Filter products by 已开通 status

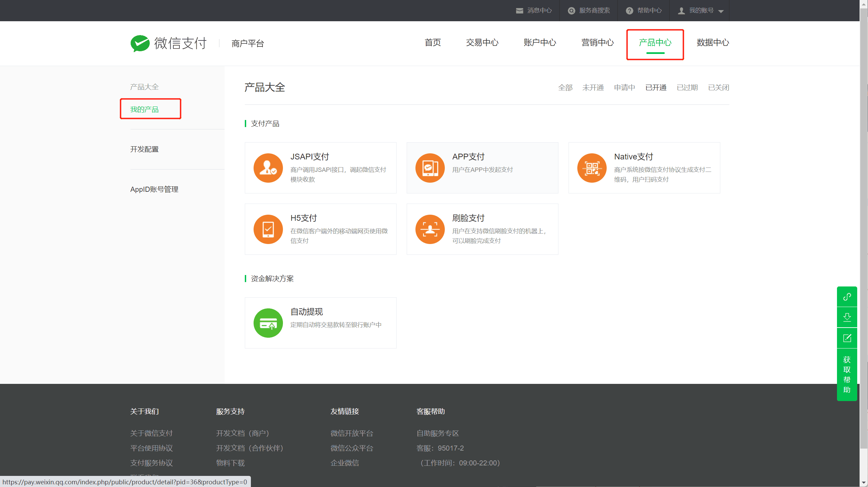(656, 88)
